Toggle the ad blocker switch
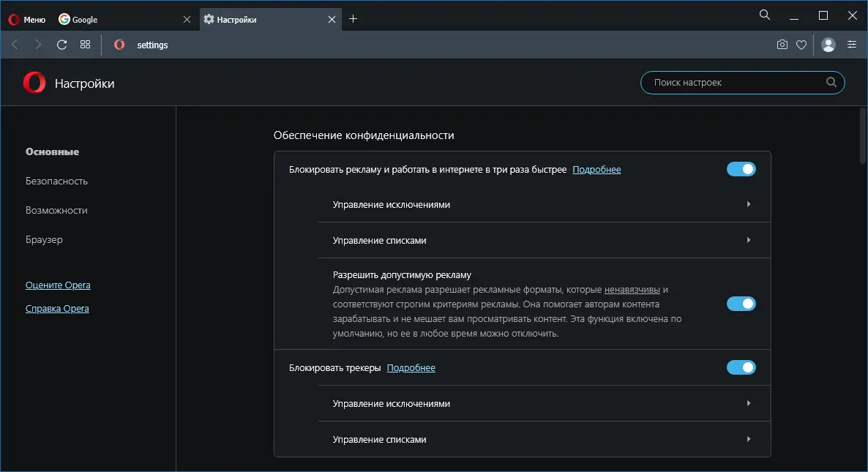This screenshot has height=472, width=868. pyautogui.click(x=741, y=170)
